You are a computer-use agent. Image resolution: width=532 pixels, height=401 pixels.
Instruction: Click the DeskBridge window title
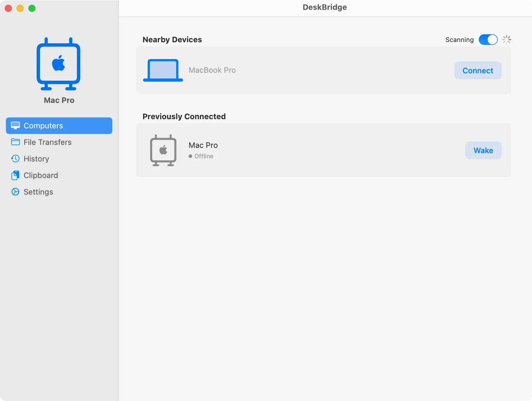pyautogui.click(x=325, y=7)
